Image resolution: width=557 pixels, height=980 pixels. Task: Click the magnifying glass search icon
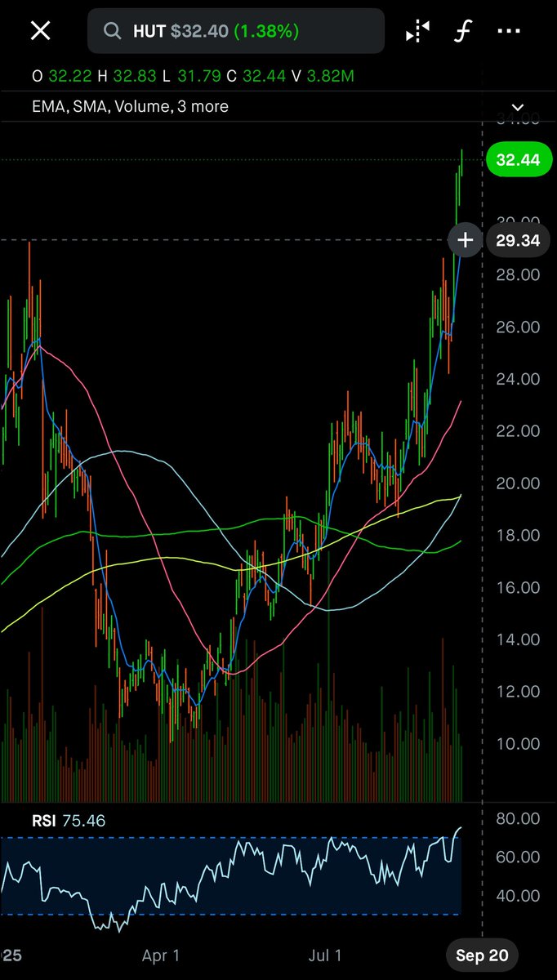[112, 32]
